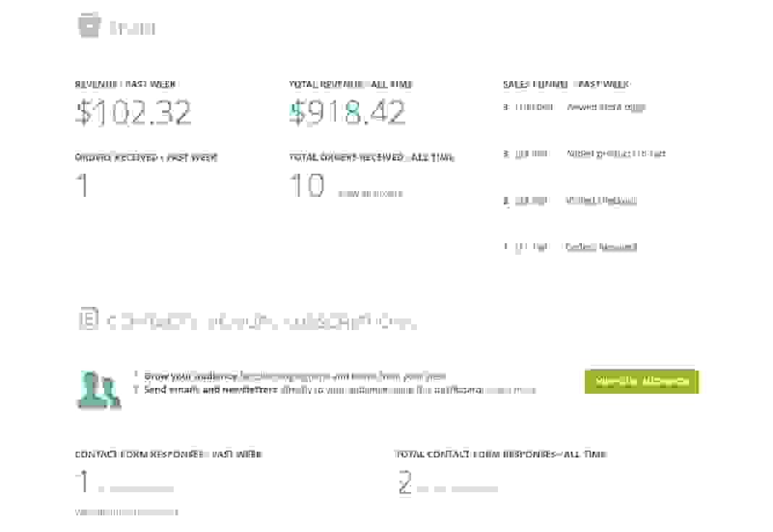Click the teal audience people icon
This screenshot has width=773, height=532.
[x=98, y=390]
